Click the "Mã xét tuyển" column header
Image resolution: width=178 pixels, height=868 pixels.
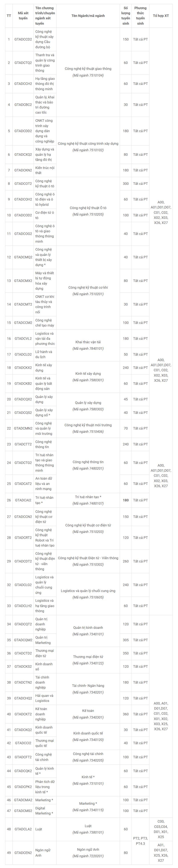pyautogui.click(x=23, y=16)
